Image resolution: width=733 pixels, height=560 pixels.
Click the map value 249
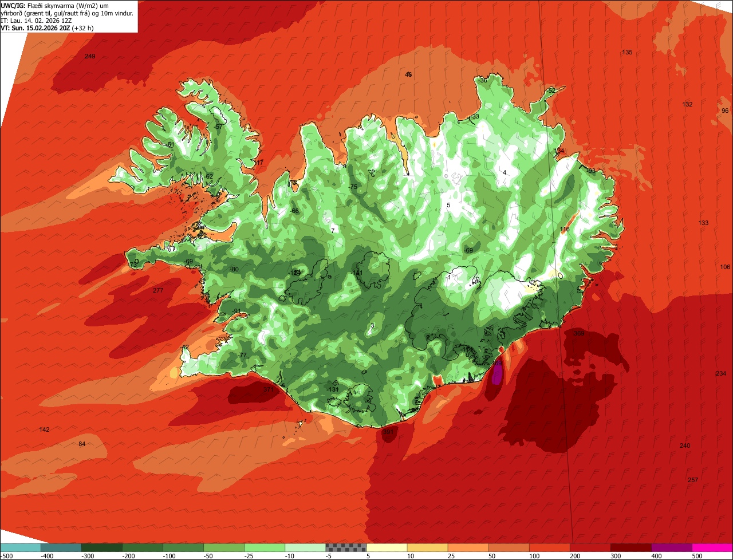[90, 56]
